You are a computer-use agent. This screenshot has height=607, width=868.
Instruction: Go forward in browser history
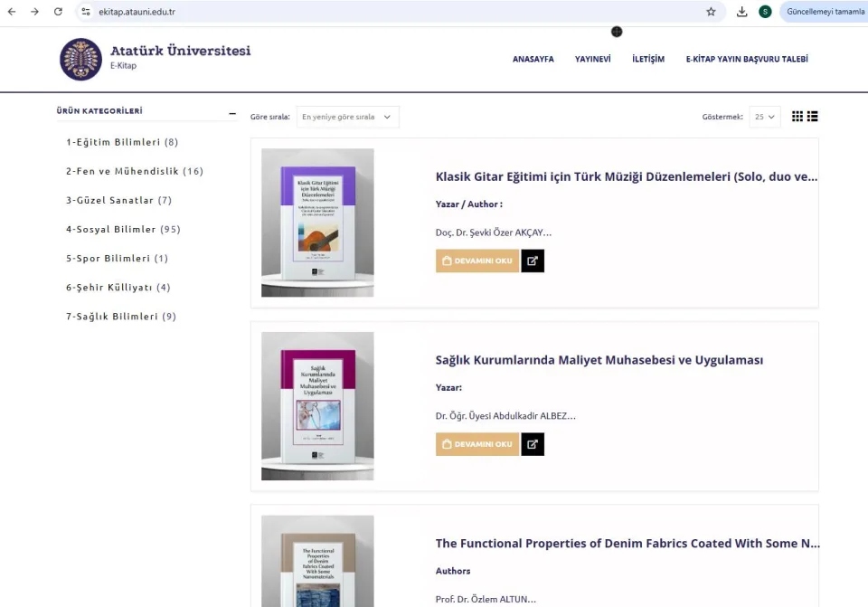(x=35, y=12)
